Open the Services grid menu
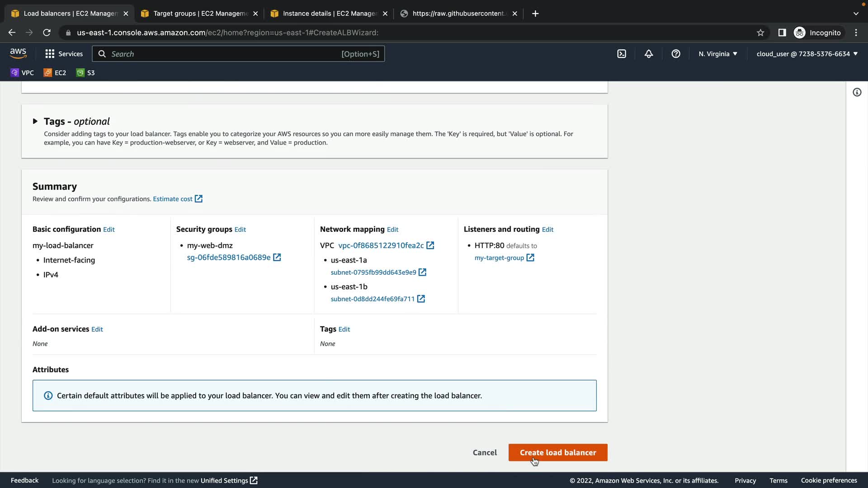 (x=64, y=54)
